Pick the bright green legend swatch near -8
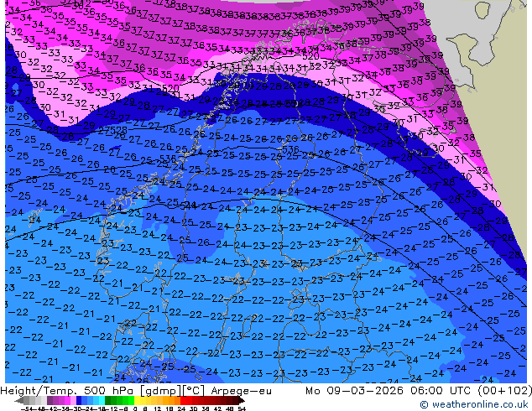The height and width of the screenshot is (411, 532). (x=131, y=400)
